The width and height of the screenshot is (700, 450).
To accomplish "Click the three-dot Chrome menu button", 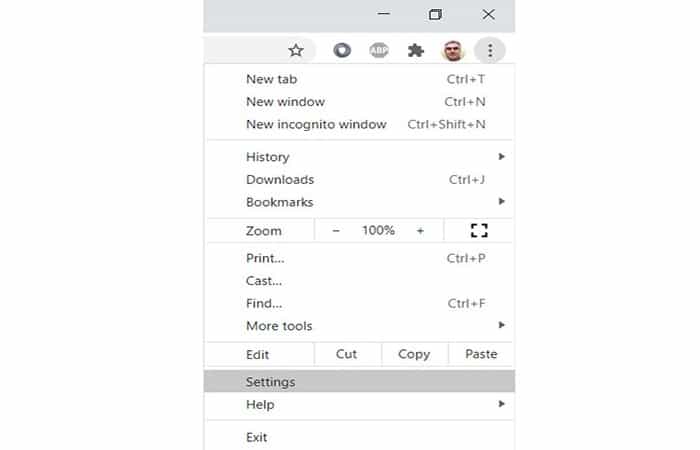I will pos(490,50).
